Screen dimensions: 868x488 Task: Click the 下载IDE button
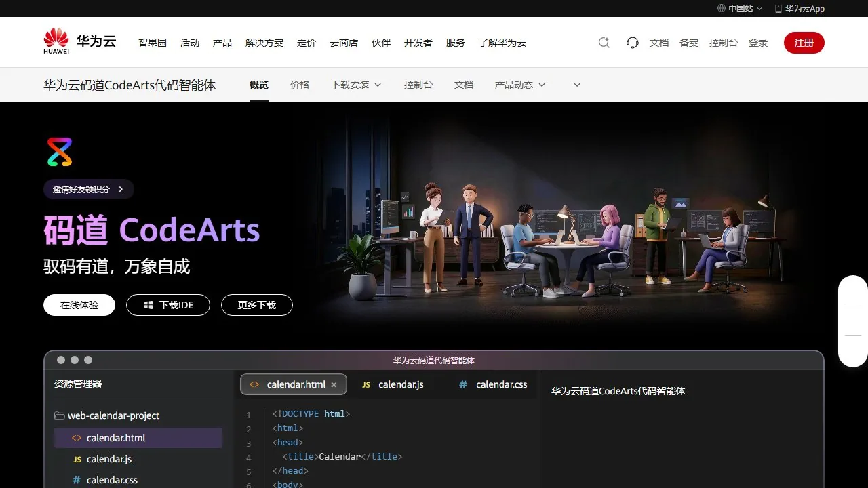coord(168,305)
